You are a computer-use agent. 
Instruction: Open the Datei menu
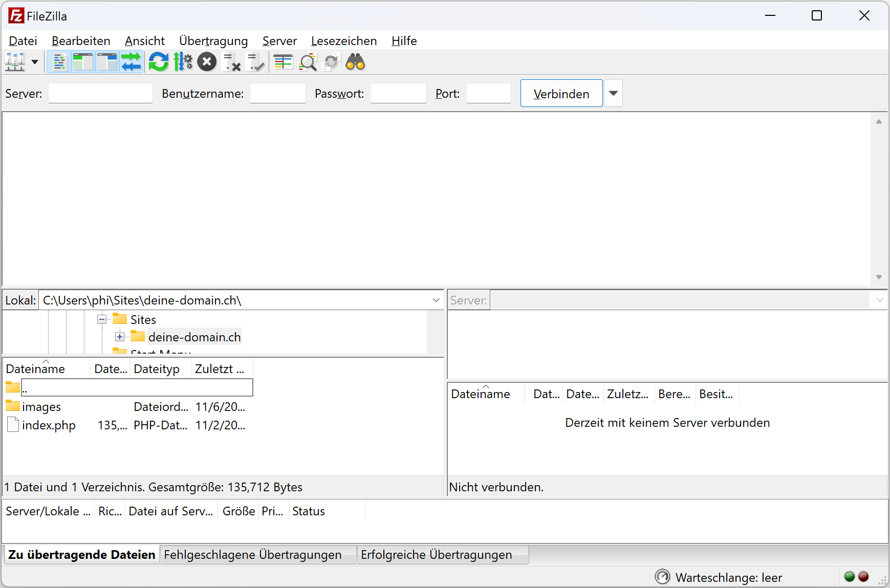[x=23, y=41]
